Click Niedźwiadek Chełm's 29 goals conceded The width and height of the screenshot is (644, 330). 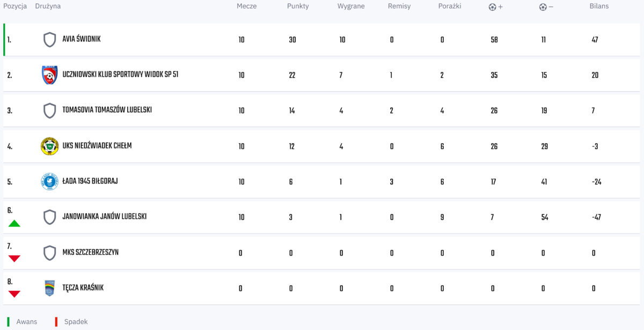tap(545, 146)
